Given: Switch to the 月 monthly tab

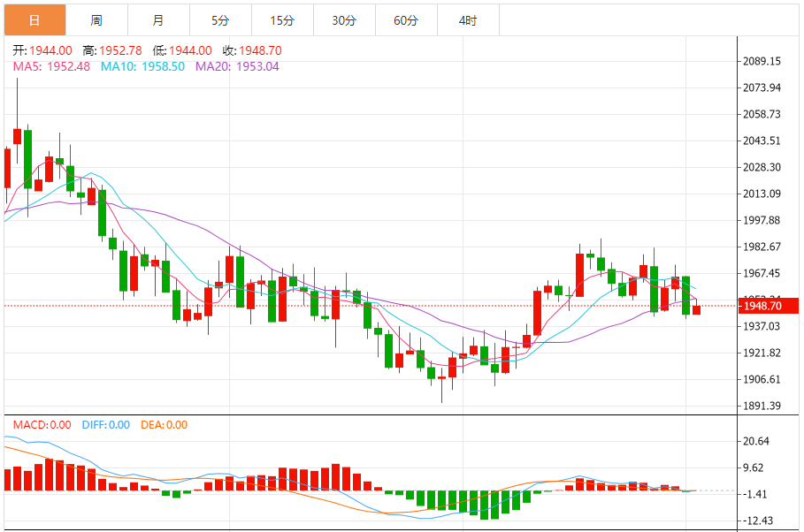Looking at the screenshot, I should (158, 20).
